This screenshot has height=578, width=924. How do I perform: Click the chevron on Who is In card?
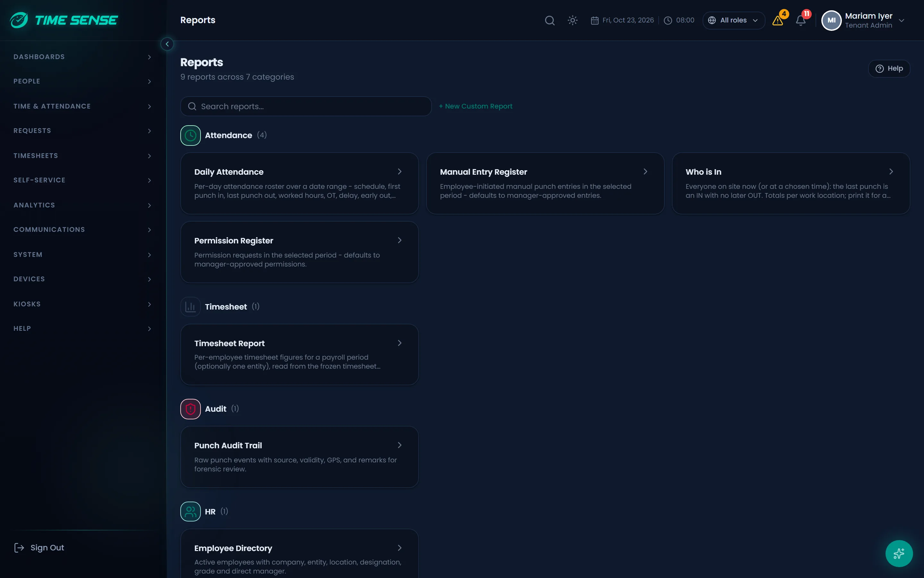[x=891, y=172]
